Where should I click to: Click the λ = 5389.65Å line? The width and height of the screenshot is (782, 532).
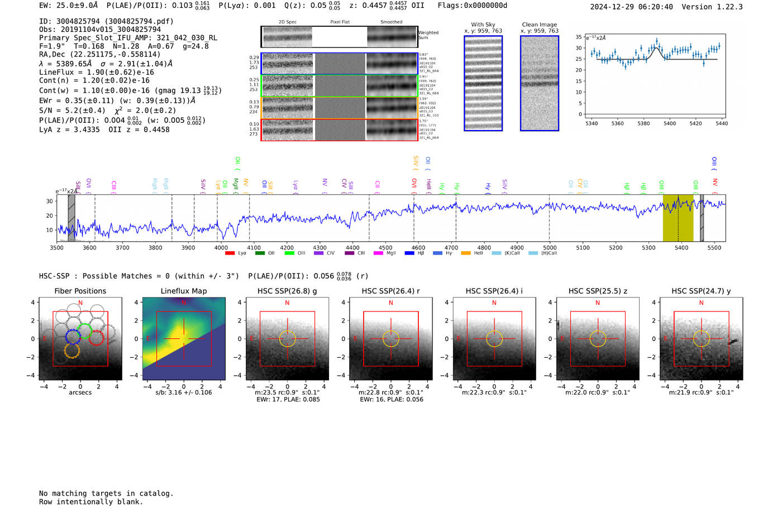click(x=106, y=64)
